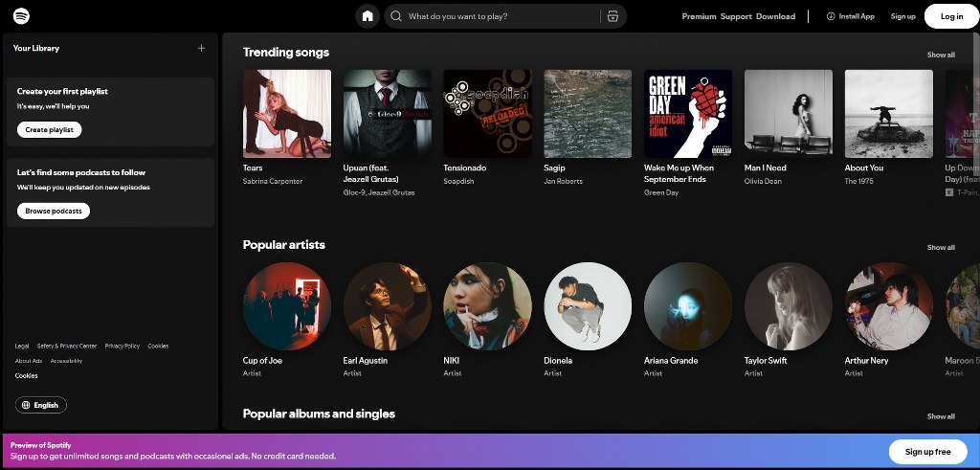This screenshot has width=980, height=470.
Task: Open the About You cover
Action: tap(889, 114)
